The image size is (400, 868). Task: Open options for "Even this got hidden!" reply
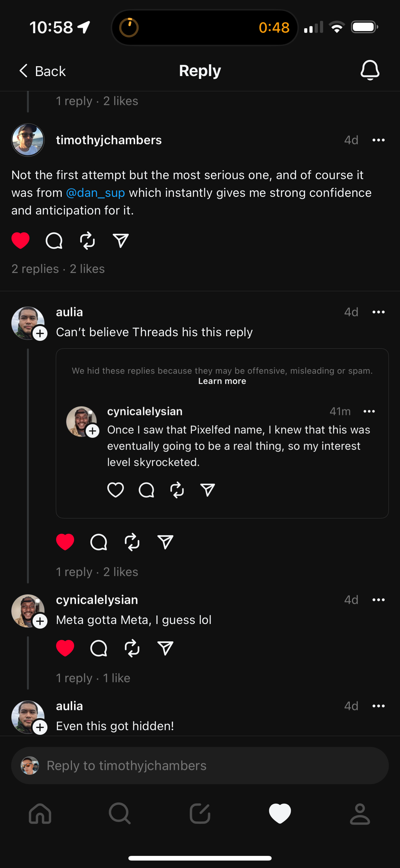pos(379,706)
